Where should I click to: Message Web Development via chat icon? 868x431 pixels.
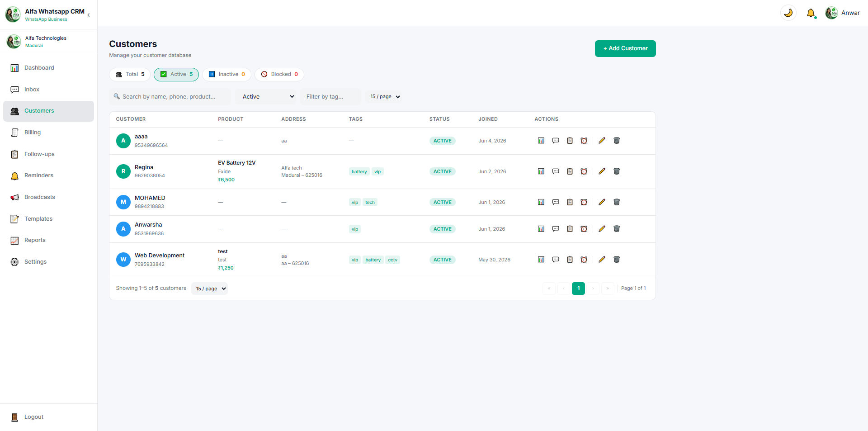pos(556,260)
